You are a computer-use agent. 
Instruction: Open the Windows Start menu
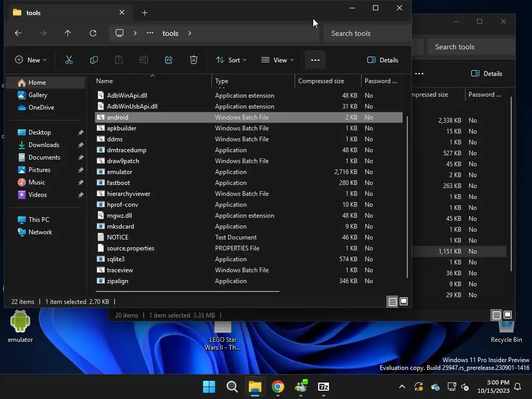tap(209, 387)
